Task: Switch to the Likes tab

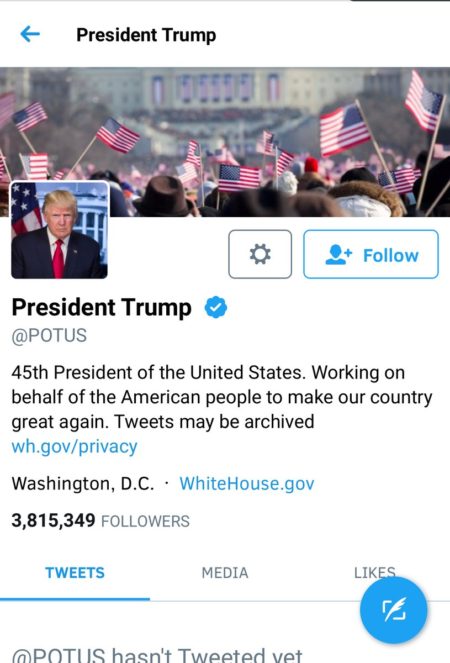Action: 375,573
